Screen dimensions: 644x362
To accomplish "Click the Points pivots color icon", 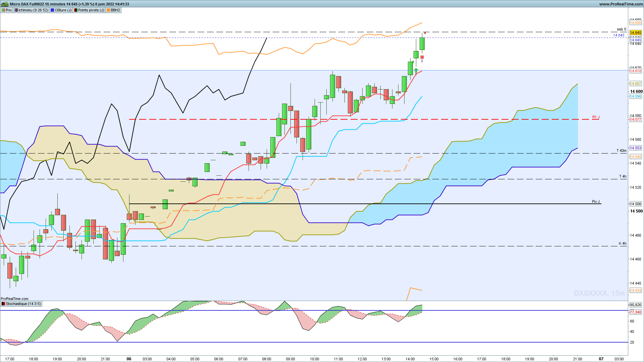I will (76, 10).
